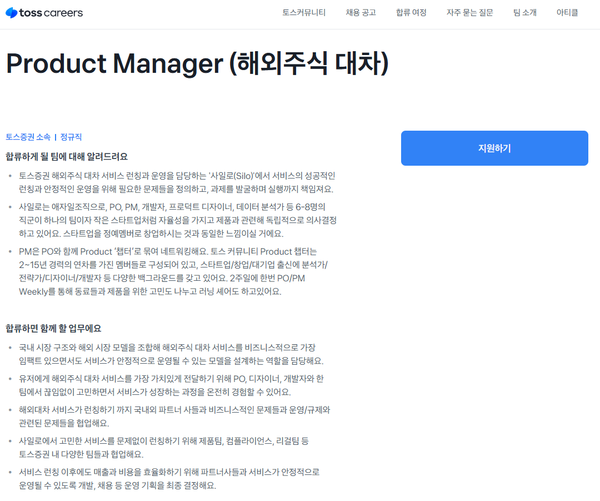Click the bullet starting 국내 시장 구조와 해외 시장
The image size is (600, 501).
point(171,354)
